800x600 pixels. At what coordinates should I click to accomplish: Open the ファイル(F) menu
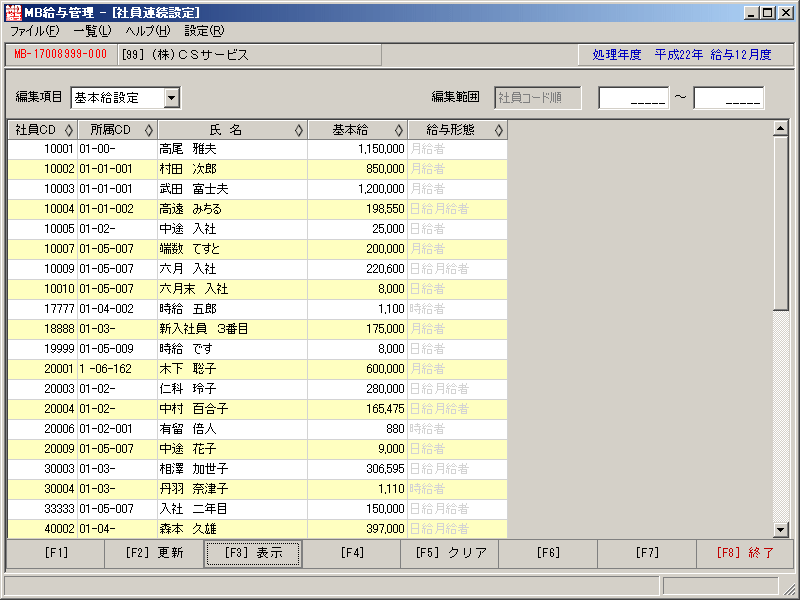click(x=35, y=31)
